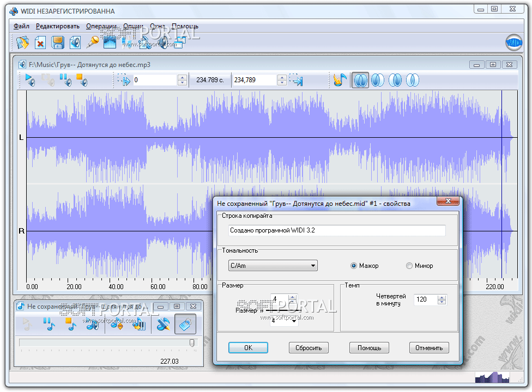
Task: Pause audio playback in the mp3 window
Action: [x=65, y=80]
